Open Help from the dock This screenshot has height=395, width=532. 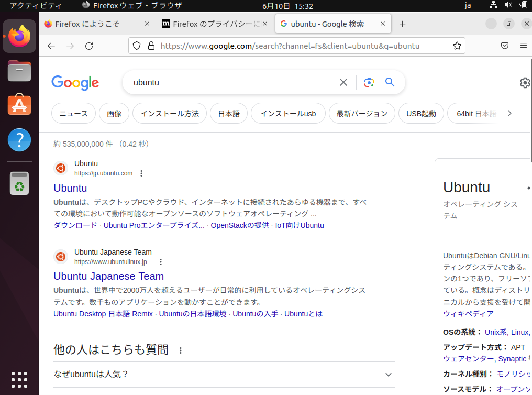19,140
